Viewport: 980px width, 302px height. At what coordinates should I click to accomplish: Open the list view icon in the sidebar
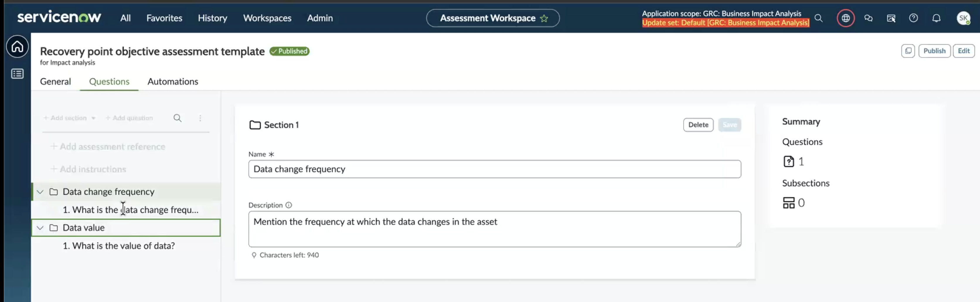[17, 74]
